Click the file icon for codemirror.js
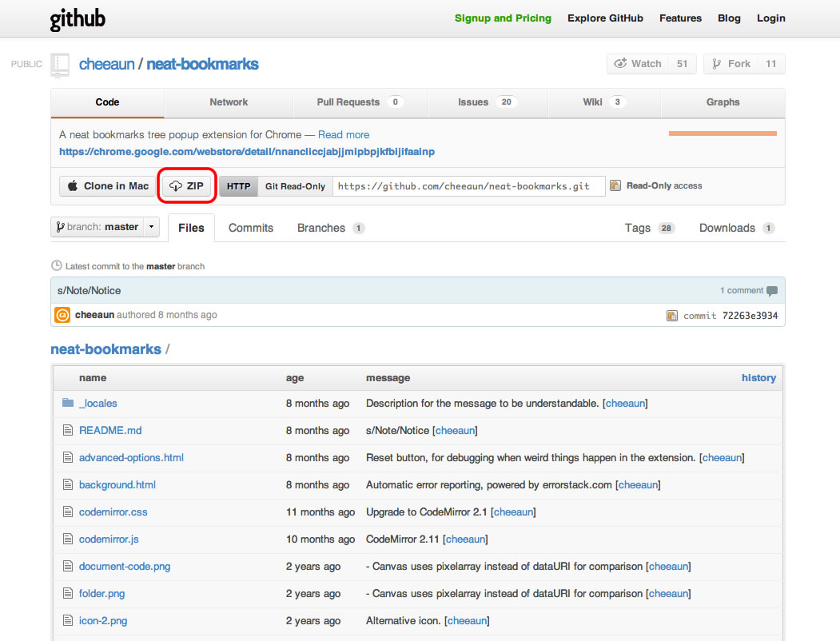Viewport: 840px width, 641px height. 67,539
